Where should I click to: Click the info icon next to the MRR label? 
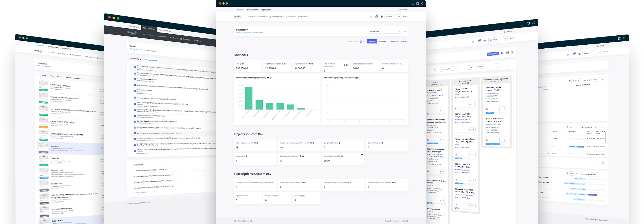coord(240,64)
